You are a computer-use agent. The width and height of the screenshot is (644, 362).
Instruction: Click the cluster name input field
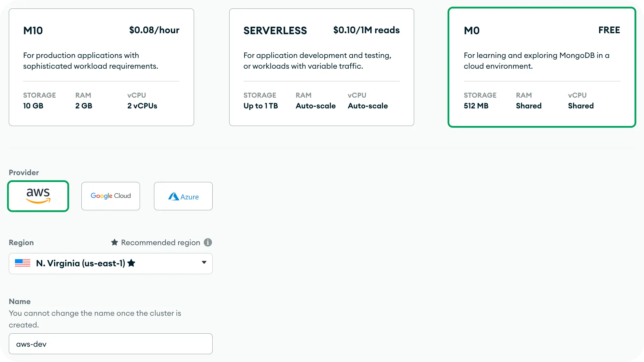coord(111,344)
